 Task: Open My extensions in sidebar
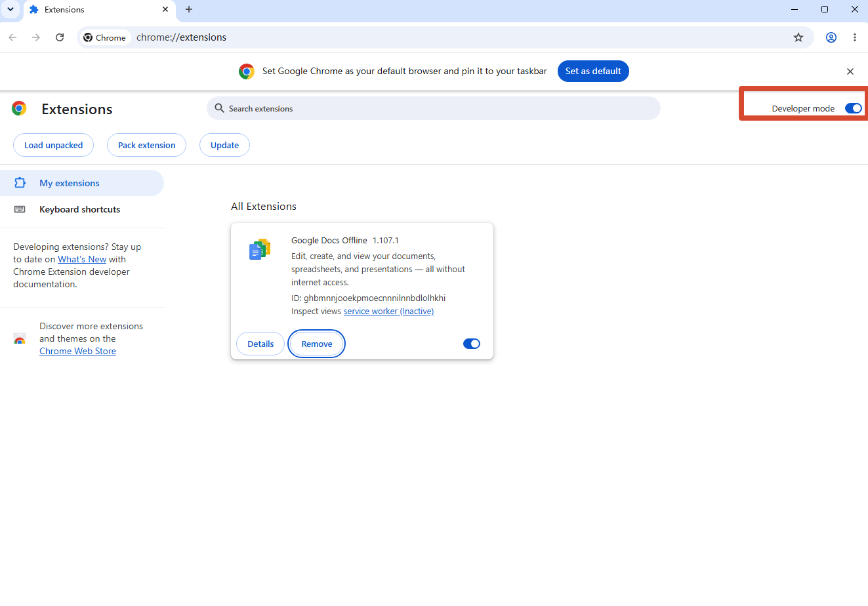82,183
